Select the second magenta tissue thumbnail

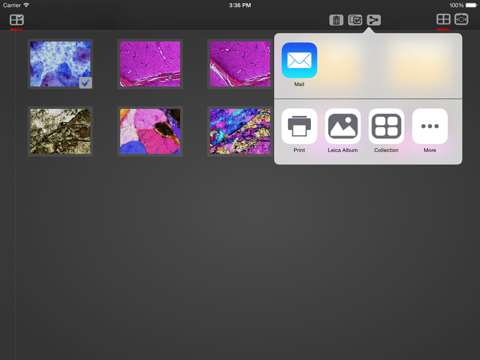point(240,64)
